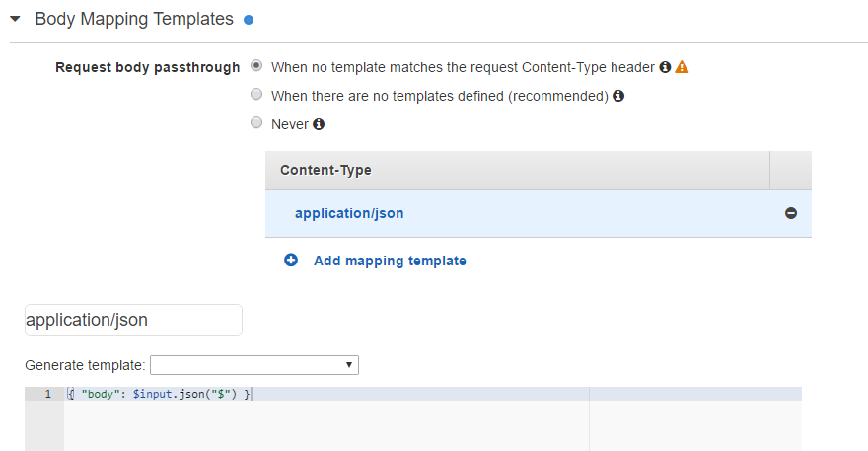
Task: Click the Add mapping template link
Action: click(390, 261)
